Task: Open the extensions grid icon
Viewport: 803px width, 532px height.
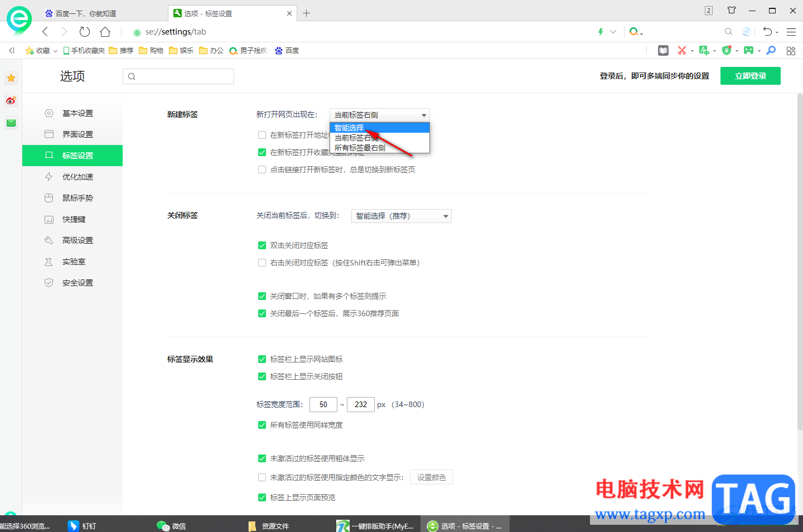Action: 791,51
